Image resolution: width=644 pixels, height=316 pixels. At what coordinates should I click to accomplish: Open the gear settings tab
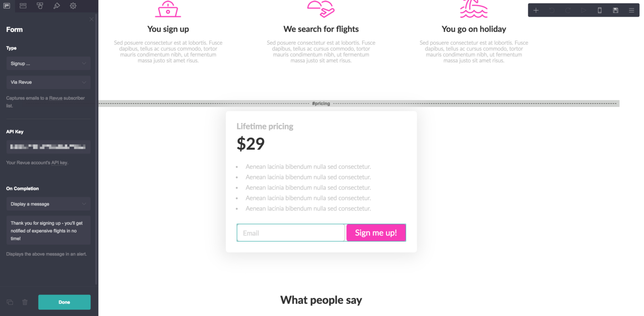(x=73, y=6)
